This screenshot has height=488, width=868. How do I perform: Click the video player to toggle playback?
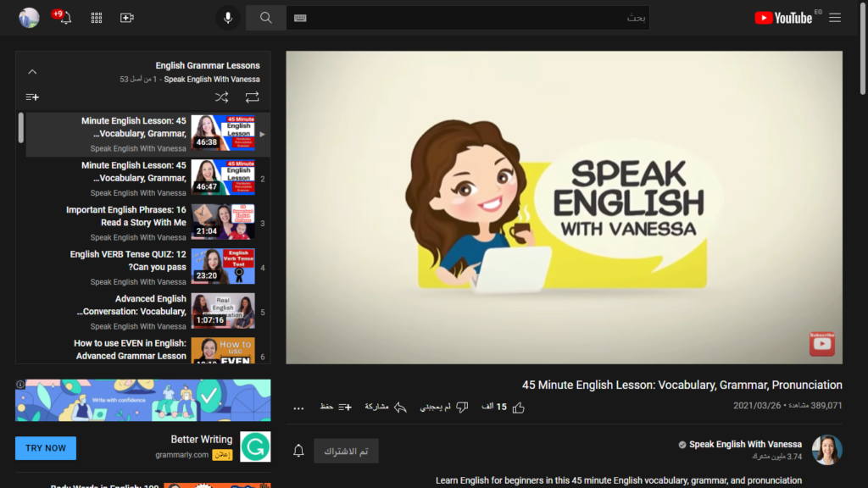coord(564,208)
